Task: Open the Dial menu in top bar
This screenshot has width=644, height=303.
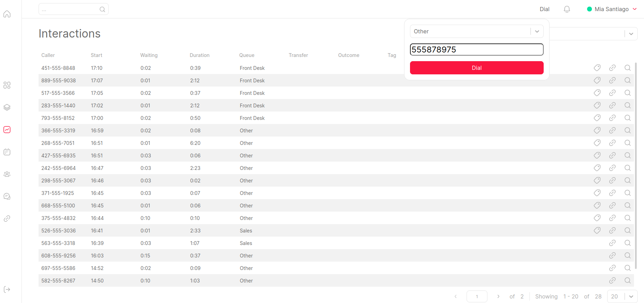Action: (544, 9)
